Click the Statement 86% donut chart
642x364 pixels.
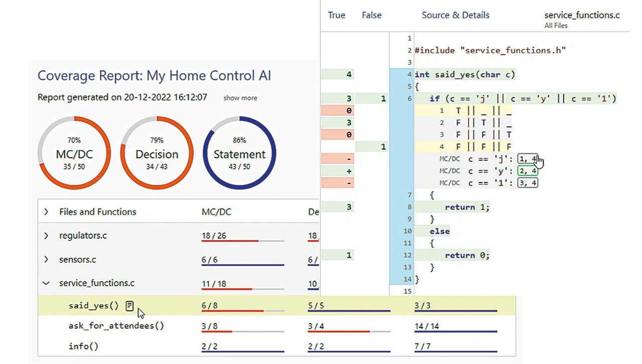point(239,153)
